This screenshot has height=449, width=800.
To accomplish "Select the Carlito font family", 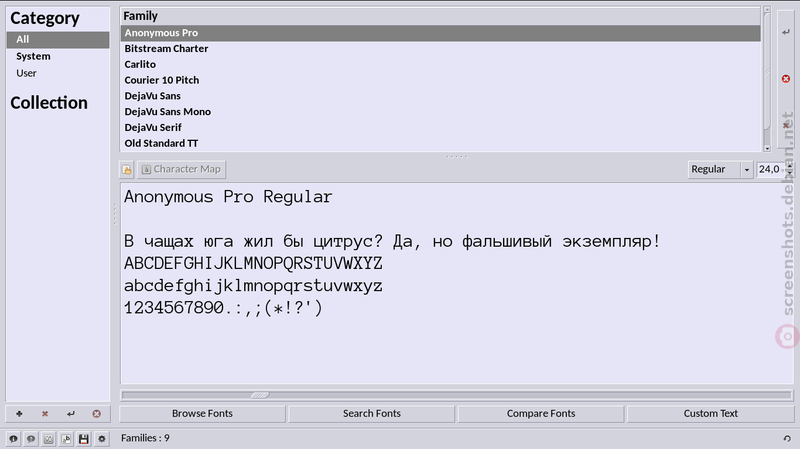I will (440, 64).
